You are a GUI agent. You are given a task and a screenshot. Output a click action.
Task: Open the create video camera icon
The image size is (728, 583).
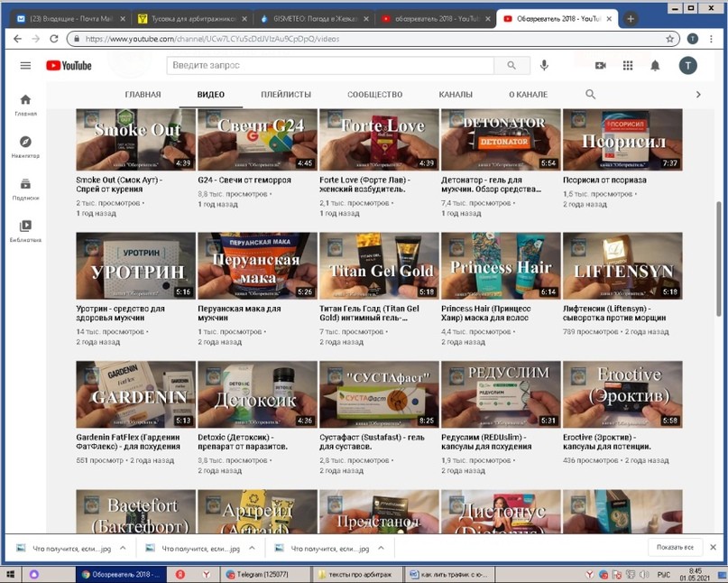coord(600,66)
